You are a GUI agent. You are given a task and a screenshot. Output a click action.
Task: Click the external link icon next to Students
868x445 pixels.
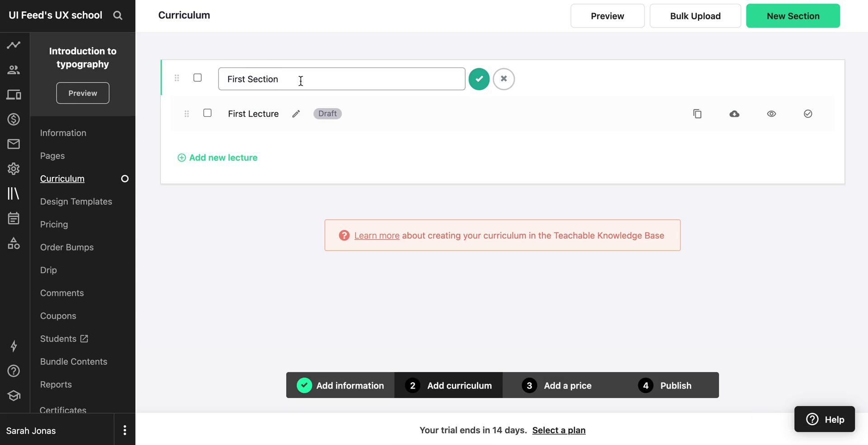point(84,339)
